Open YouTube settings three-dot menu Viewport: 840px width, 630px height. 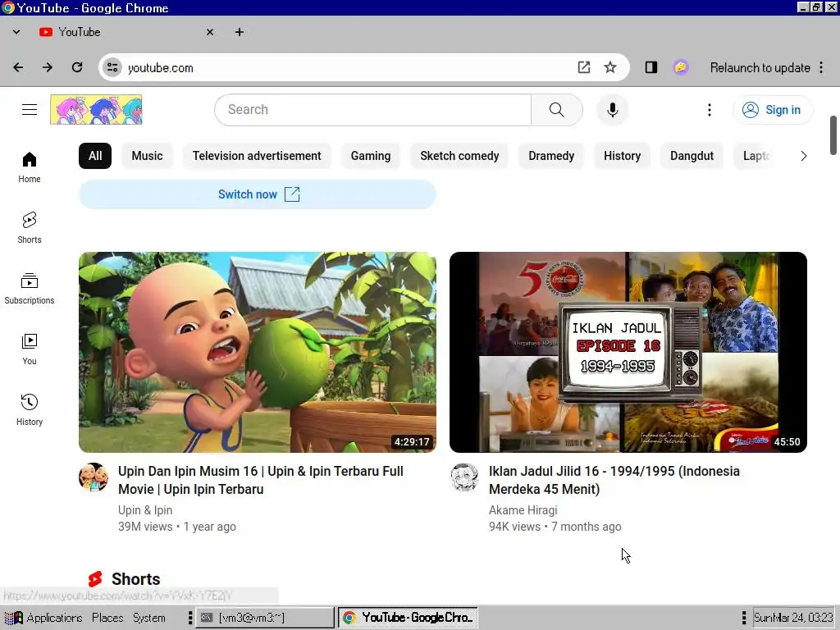(710, 110)
